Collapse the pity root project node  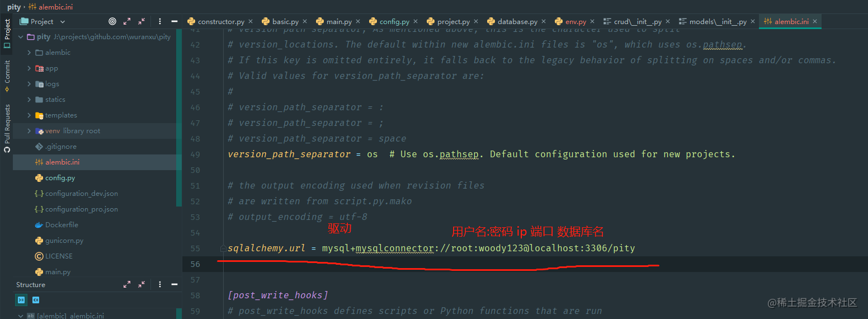(21, 37)
